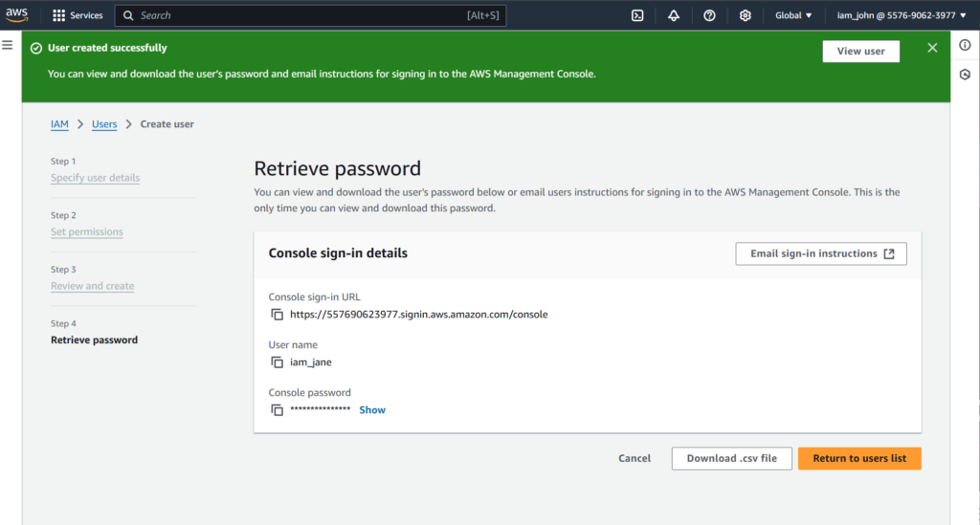
Task: Click Return to users list button
Action: (859, 459)
